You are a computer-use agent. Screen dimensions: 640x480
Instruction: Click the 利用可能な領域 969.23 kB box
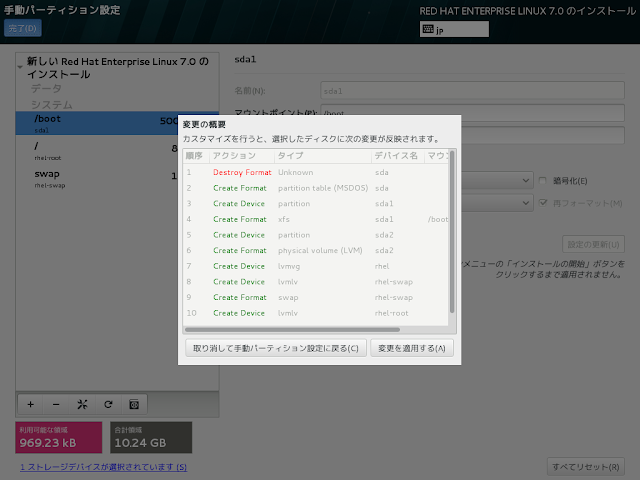59,437
